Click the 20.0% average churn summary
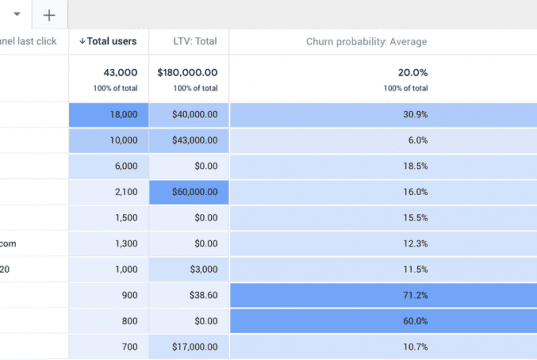Viewport: 537px width, 360px height. tap(413, 73)
